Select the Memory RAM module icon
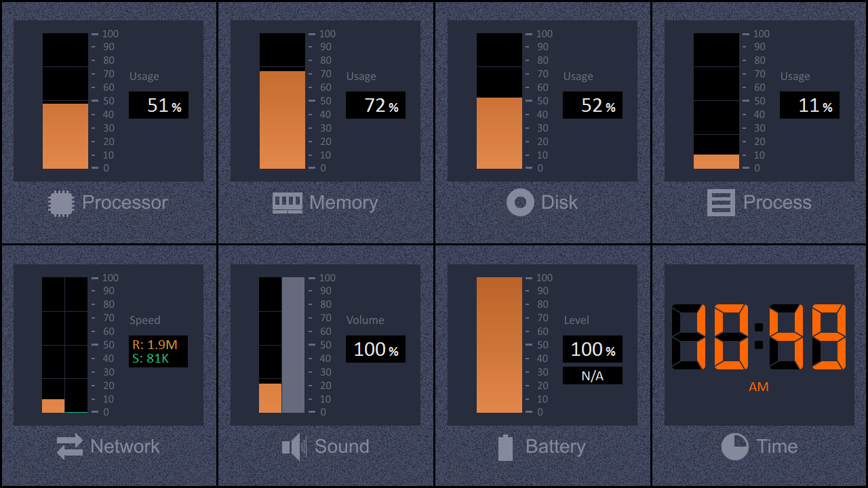This screenshot has width=868, height=488. (288, 203)
